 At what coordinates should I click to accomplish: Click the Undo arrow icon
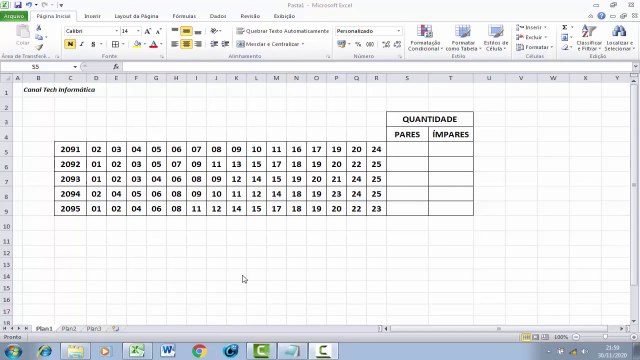tap(29, 5)
